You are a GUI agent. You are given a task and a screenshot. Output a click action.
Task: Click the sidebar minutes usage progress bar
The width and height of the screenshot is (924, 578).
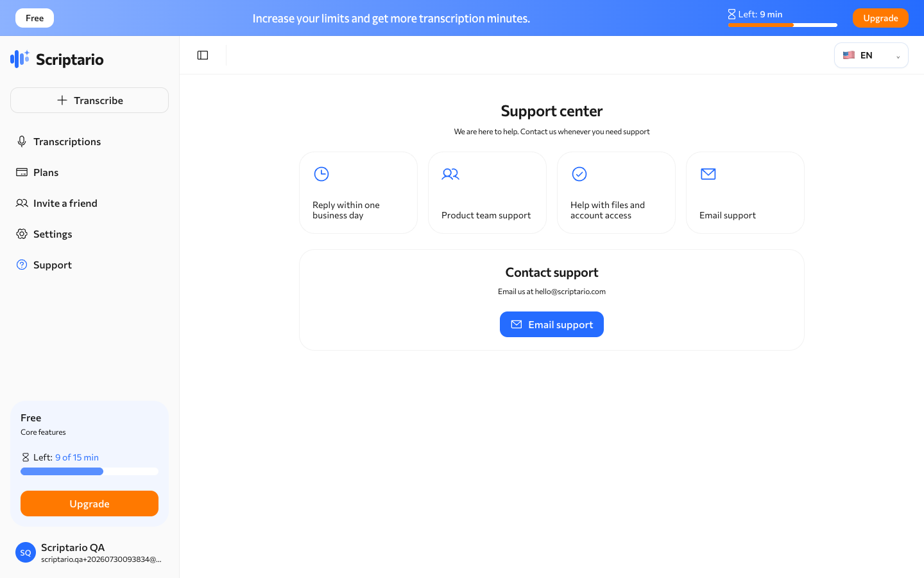click(89, 471)
